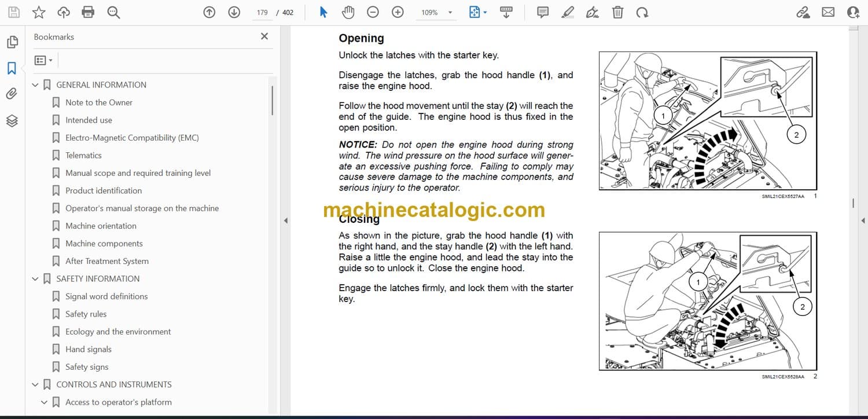868x419 pixels.
Task: Expand right tools pane arrow
Action: tap(863, 220)
